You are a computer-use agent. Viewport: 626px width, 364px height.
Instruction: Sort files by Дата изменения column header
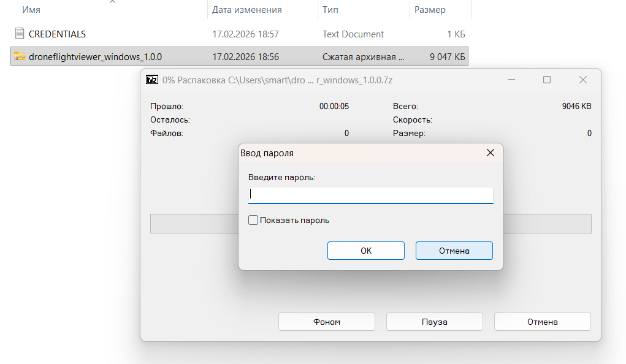click(x=246, y=10)
